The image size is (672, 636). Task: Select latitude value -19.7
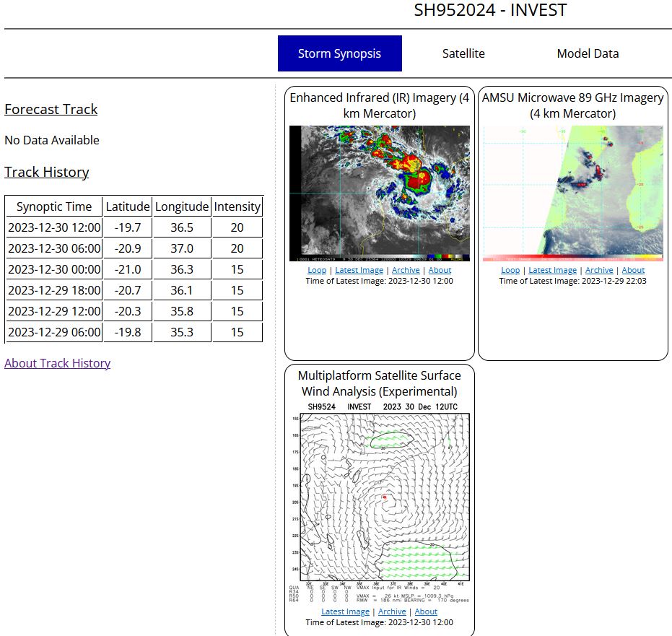pos(128,227)
